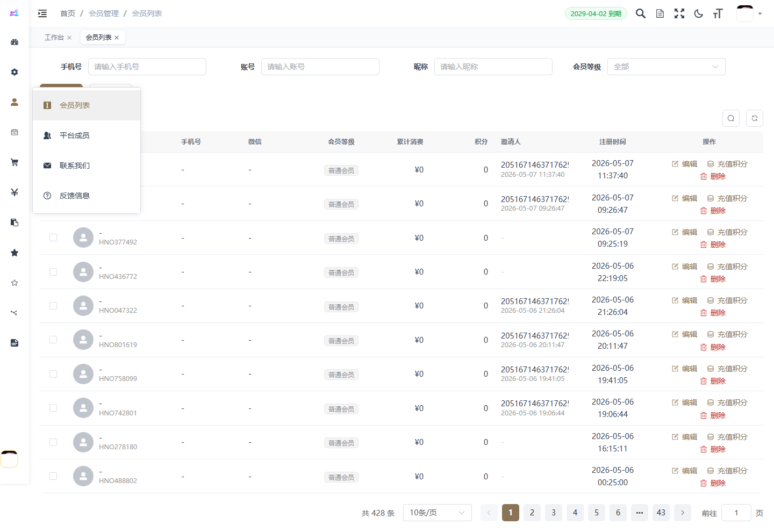Screen dimensions: 774x532
Task: Click floating avatar widget at bottom left
Action: 9,459
